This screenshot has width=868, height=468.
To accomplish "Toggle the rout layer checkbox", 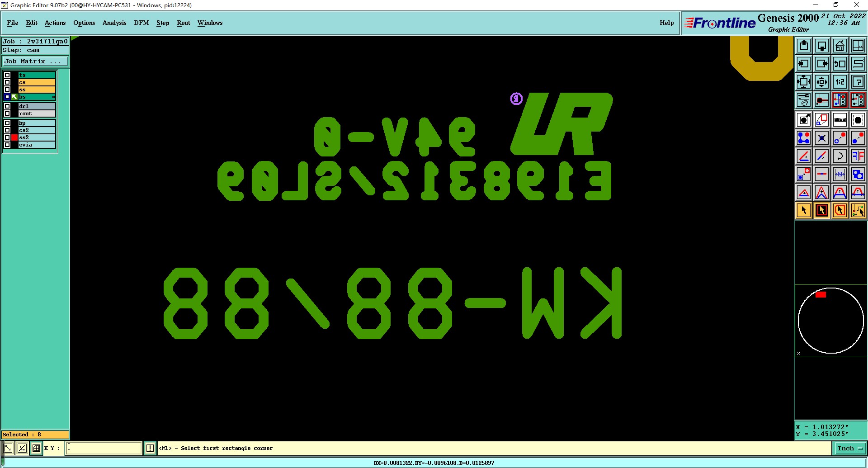I will point(7,113).
